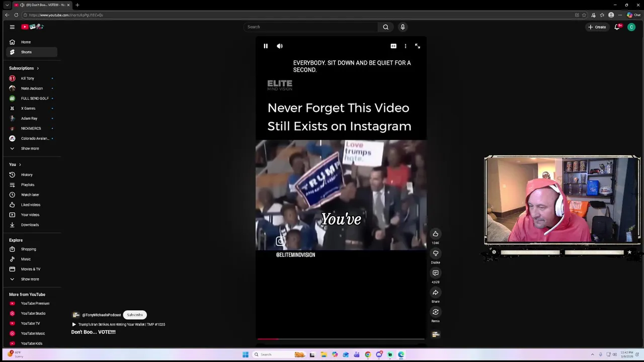Open FULL SEND GOLF channel
644x362 pixels.
coord(32,99)
